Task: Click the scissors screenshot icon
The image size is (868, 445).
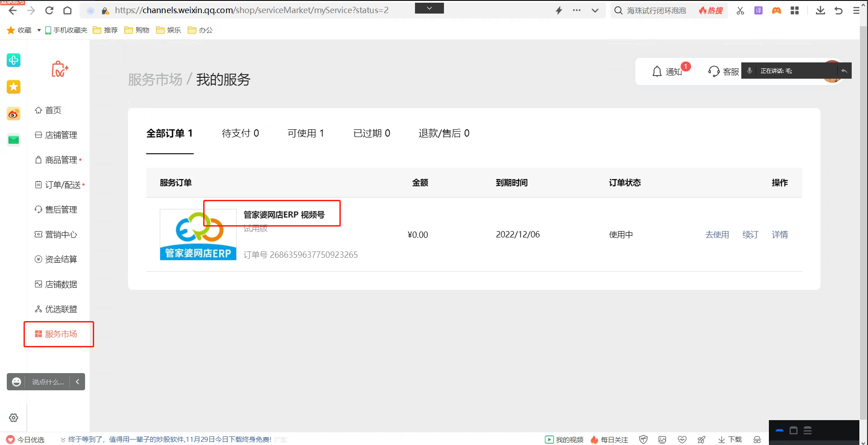Action: coord(740,10)
